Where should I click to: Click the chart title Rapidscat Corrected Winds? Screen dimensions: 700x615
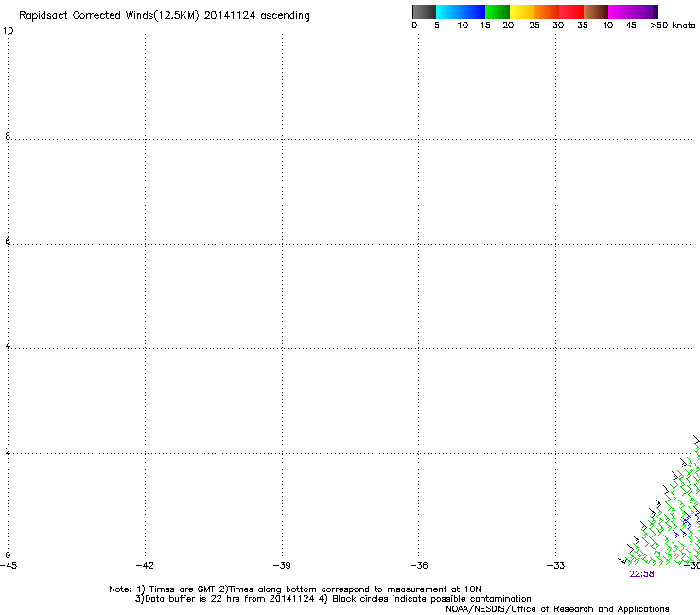point(165,16)
